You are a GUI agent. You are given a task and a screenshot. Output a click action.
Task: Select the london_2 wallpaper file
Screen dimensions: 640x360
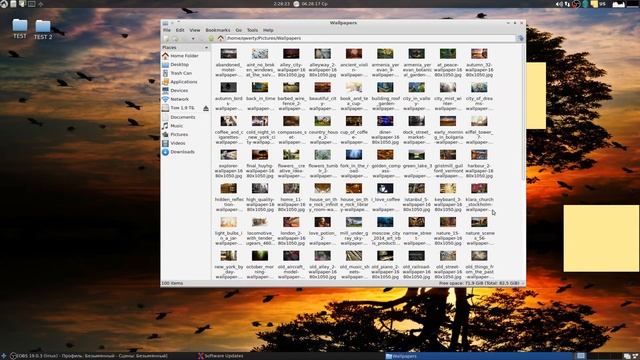pos(291,231)
